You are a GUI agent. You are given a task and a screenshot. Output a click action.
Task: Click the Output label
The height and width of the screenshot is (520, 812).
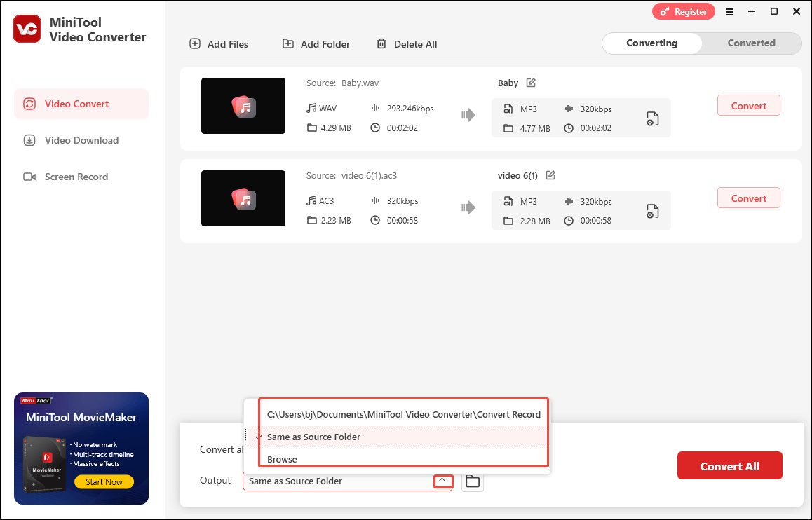point(215,481)
